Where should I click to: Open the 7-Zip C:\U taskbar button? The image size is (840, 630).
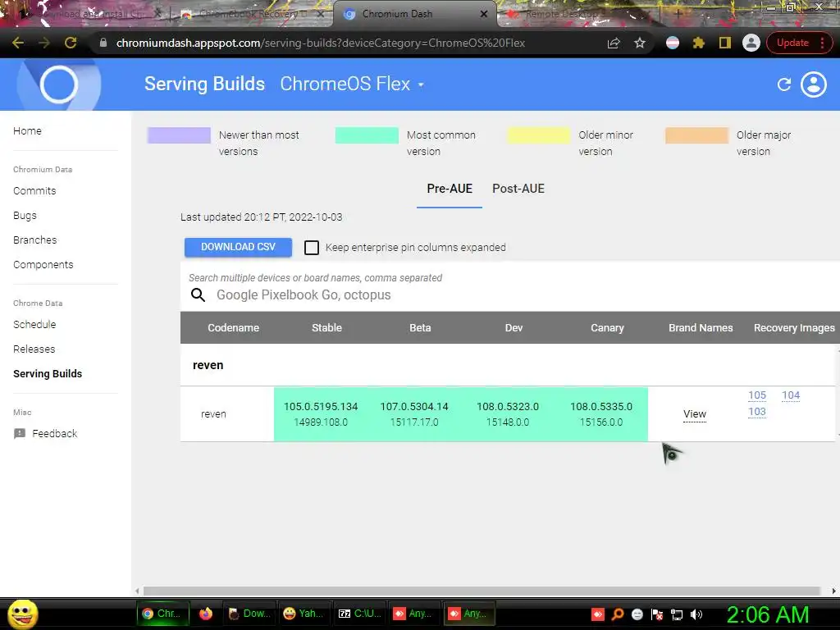tap(359, 614)
